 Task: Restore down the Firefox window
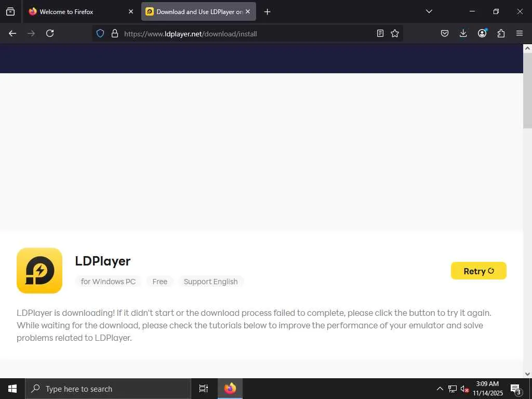pos(496,11)
